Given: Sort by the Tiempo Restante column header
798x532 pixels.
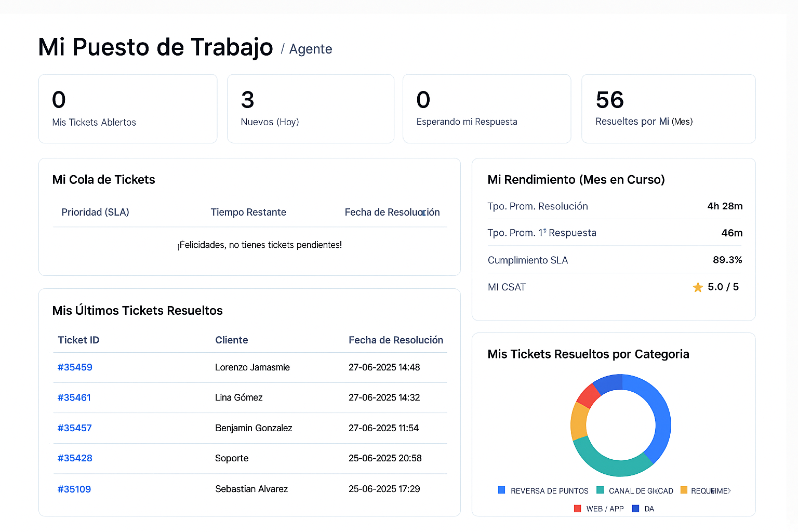Looking at the screenshot, I should coord(248,212).
